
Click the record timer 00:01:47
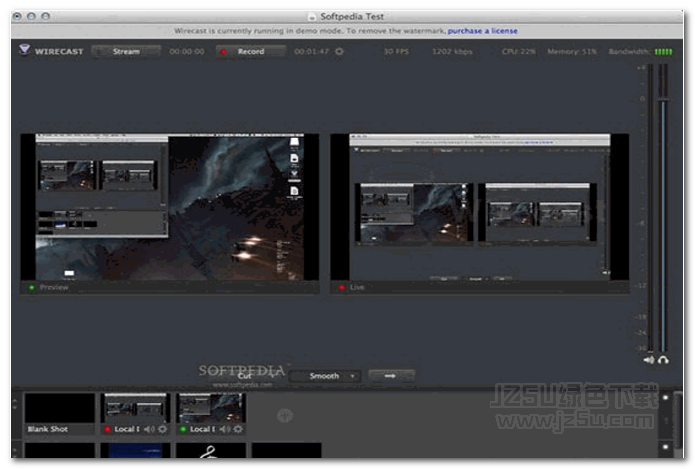[312, 51]
